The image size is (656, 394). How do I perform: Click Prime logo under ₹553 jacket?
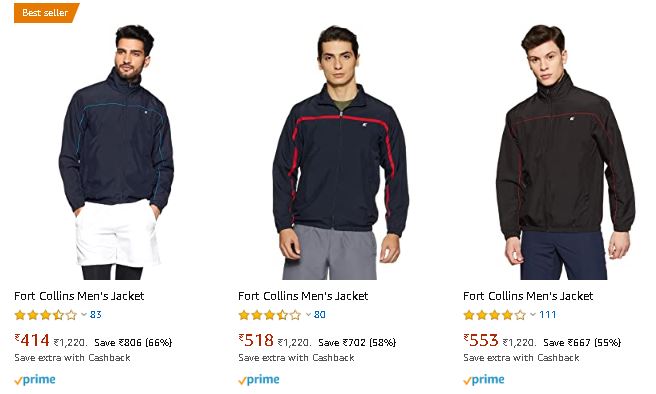[484, 380]
